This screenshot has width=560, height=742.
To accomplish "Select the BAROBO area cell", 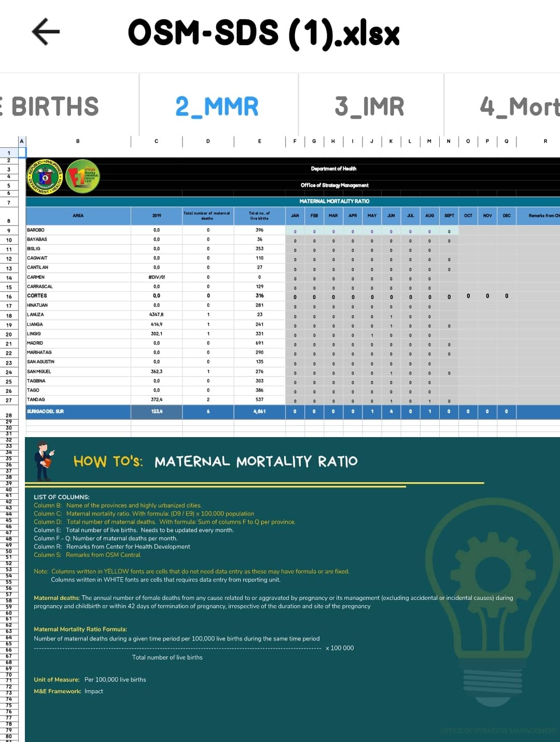I will pyautogui.click(x=78, y=230).
